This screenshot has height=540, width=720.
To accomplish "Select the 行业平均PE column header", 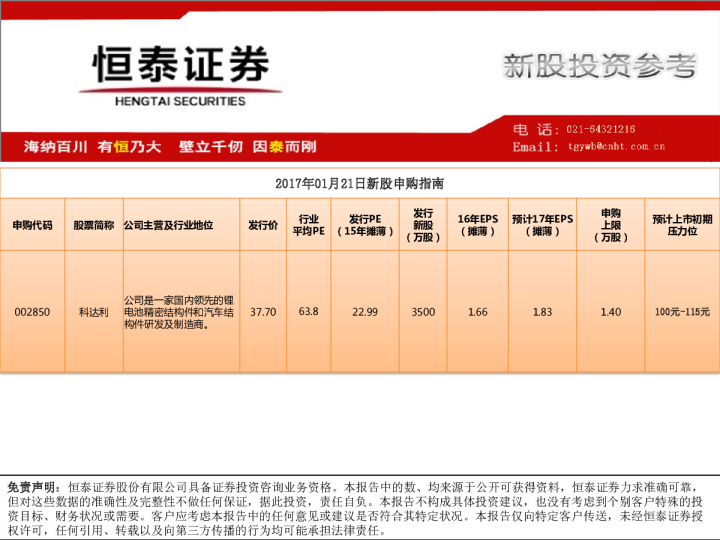I will pyautogui.click(x=309, y=225).
